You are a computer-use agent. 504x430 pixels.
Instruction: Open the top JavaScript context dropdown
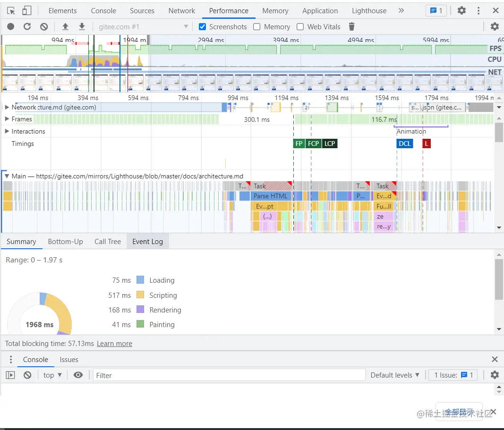pos(52,375)
